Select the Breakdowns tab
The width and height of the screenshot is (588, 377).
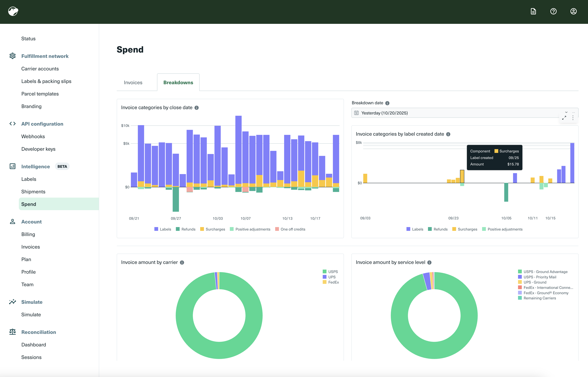(x=178, y=82)
